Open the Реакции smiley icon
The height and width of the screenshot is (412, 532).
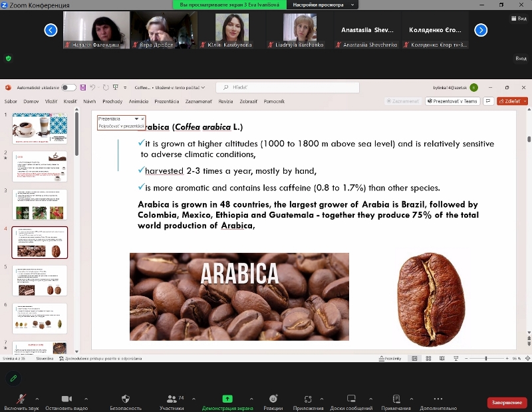pos(272,398)
